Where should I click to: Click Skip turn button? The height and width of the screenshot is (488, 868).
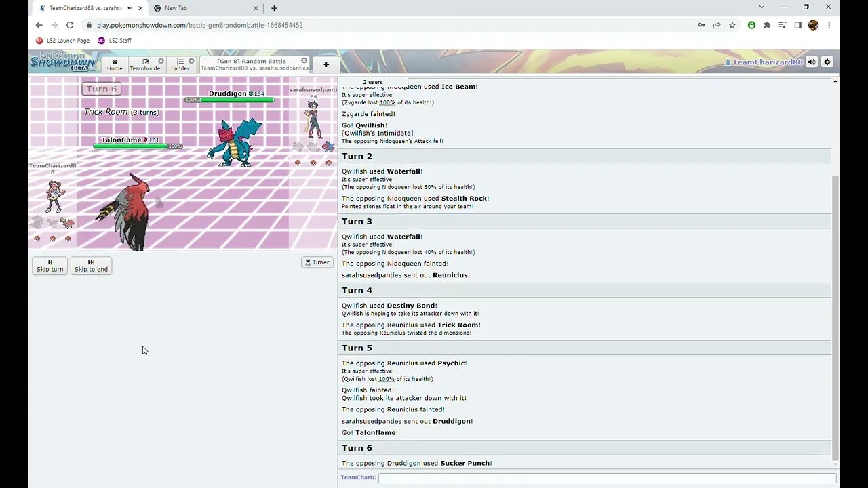click(50, 266)
